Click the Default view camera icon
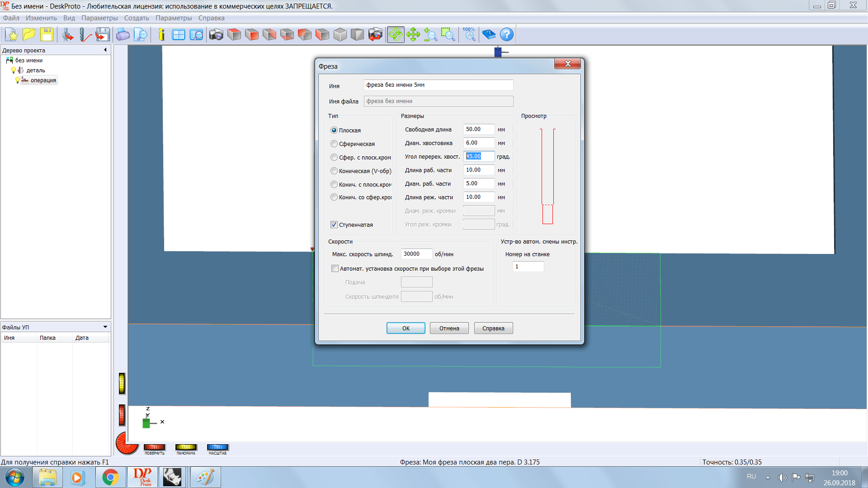 (216, 35)
